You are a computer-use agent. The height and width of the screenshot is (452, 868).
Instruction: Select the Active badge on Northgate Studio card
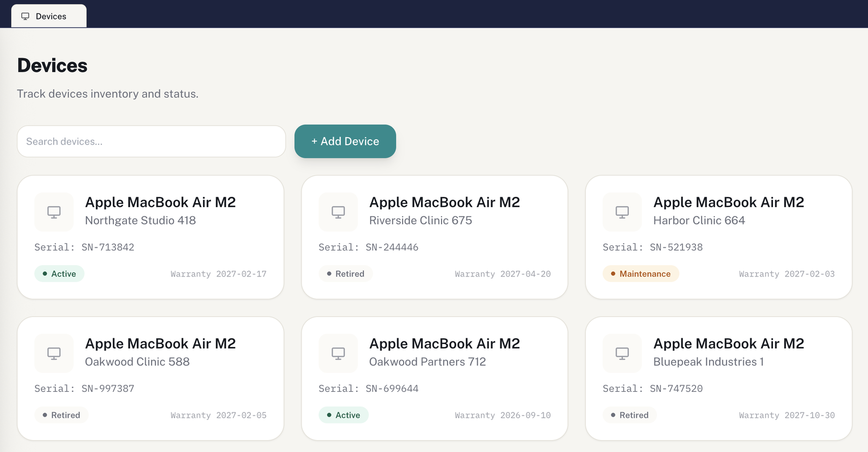[60, 274]
